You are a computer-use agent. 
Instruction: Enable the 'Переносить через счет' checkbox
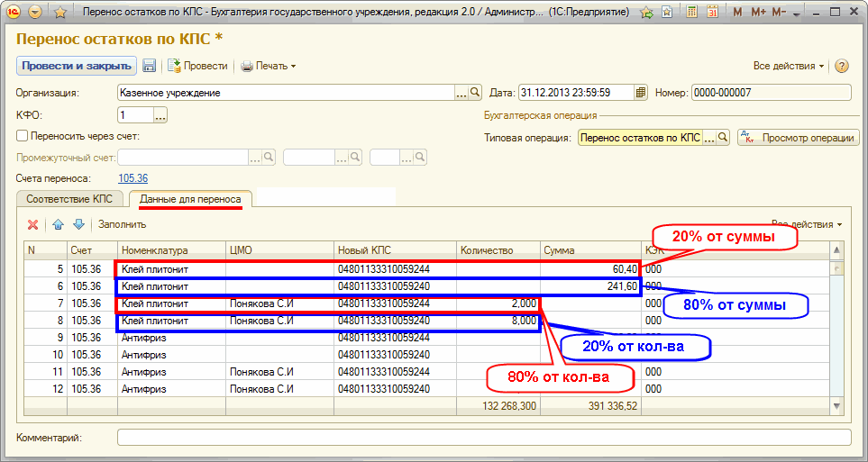[x=23, y=136]
